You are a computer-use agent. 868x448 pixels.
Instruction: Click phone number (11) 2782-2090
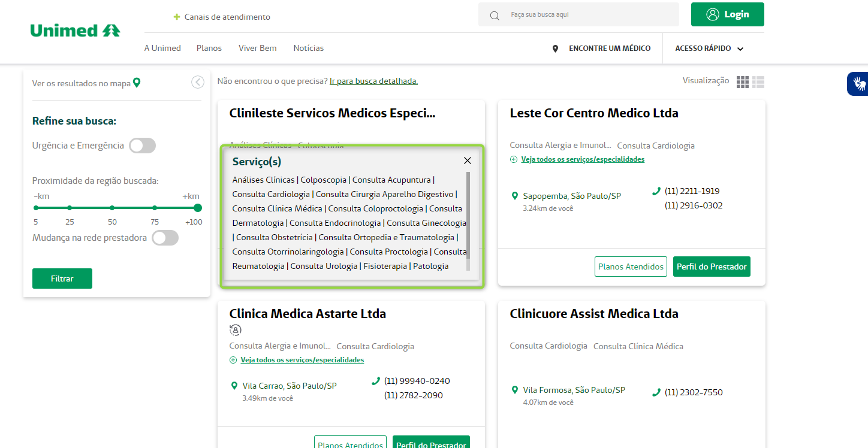click(x=414, y=395)
